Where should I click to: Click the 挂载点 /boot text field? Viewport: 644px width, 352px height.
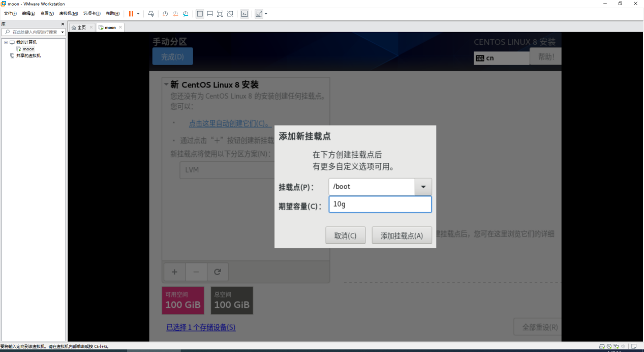pyautogui.click(x=372, y=187)
